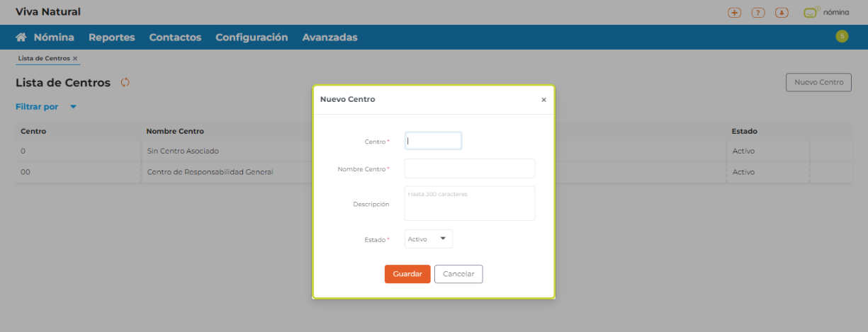Click the green notification badge showing 5
This screenshot has height=332, width=868.
(x=842, y=37)
